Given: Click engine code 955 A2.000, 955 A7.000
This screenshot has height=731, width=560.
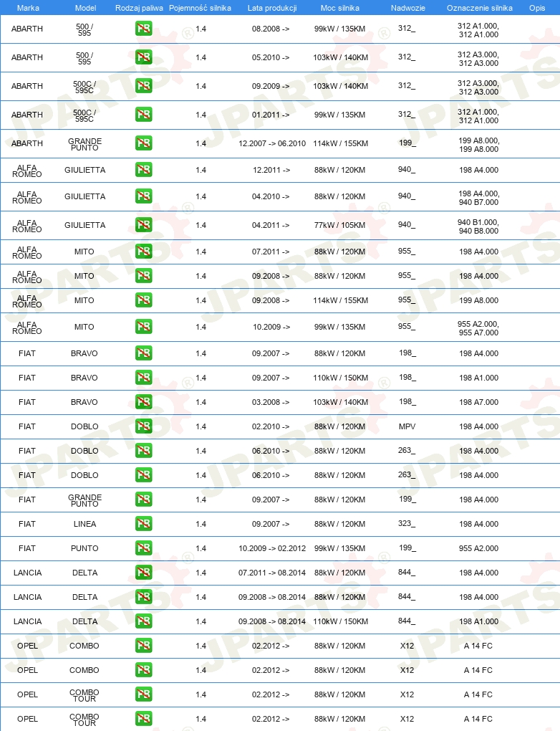Looking at the screenshot, I should click(478, 328).
